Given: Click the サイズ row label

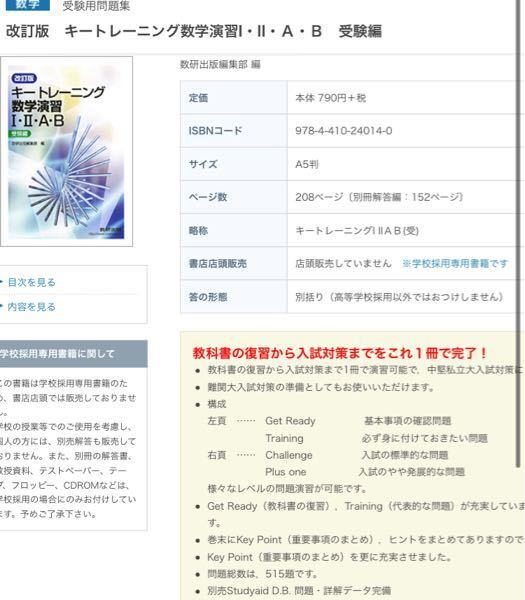Looking at the screenshot, I should (x=203, y=165).
